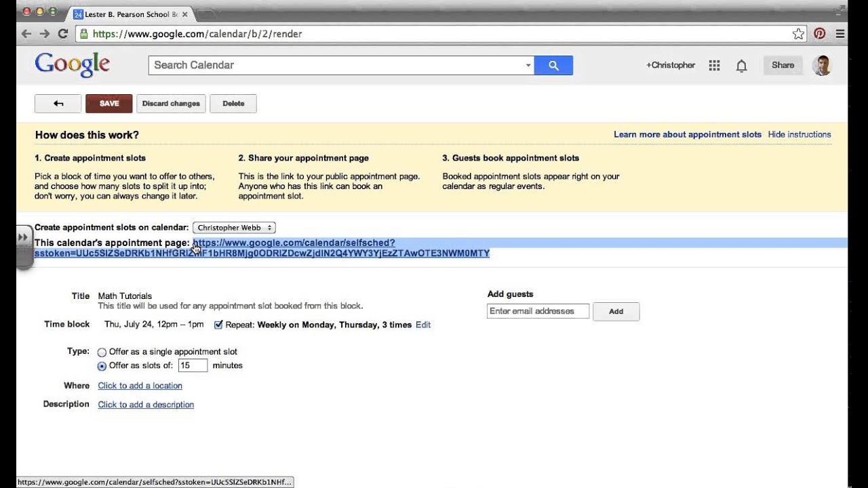Open the account profile picture
This screenshot has width=868, height=488.
[822, 65]
